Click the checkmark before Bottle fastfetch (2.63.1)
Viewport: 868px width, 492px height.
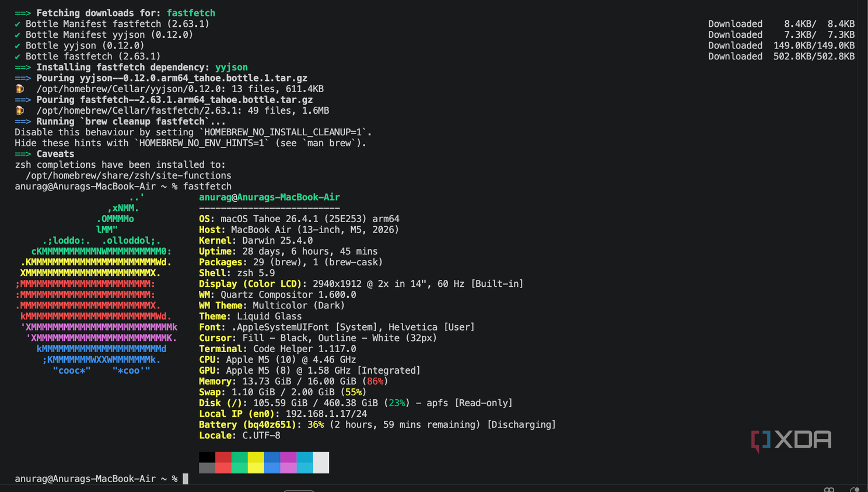click(x=17, y=57)
